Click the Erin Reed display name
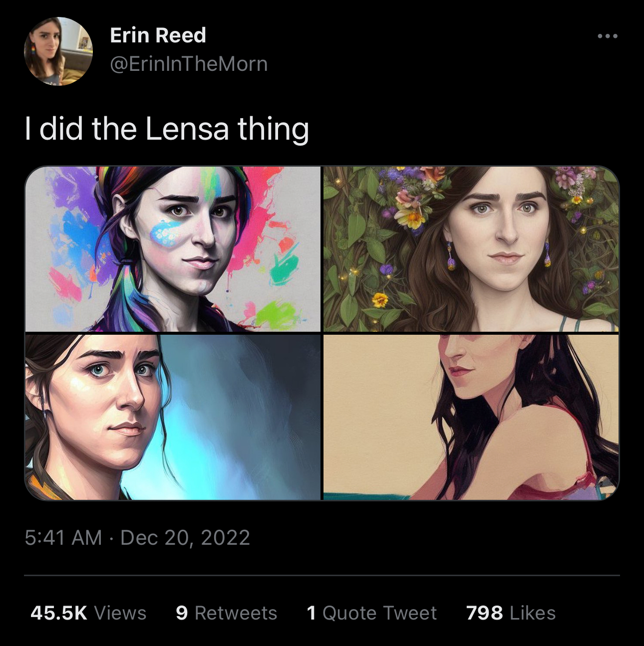644x646 pixels. [158, 35]
